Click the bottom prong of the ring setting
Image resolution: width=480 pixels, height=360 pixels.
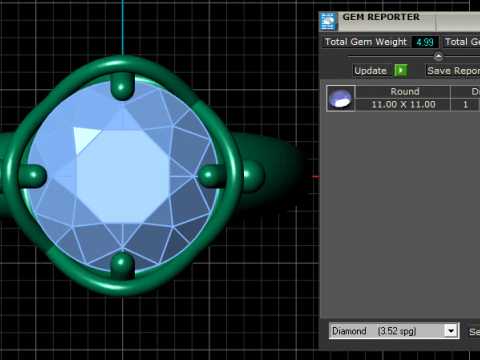coord(122,265)
